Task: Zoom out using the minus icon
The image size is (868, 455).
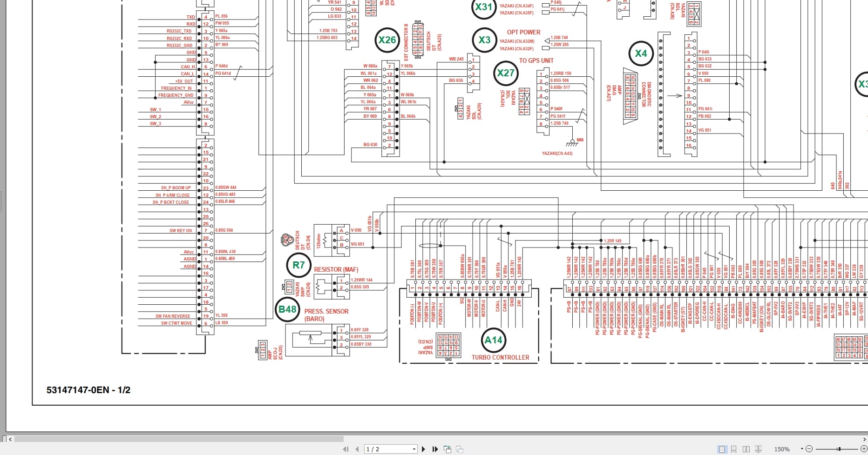Action: [809, 449]
